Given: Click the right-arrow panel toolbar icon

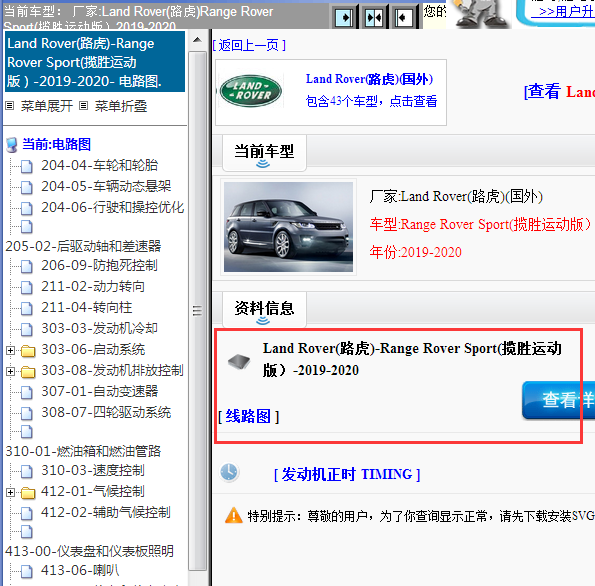Looking at the screenshot, I should 344,17.
